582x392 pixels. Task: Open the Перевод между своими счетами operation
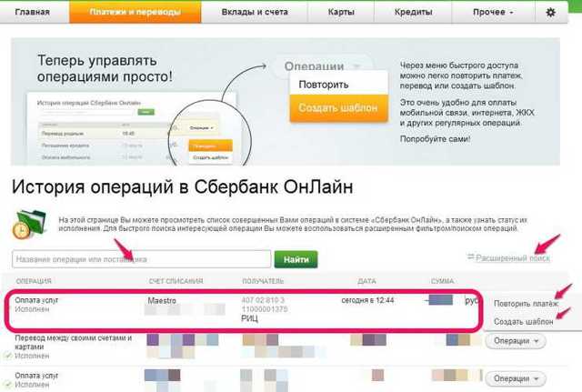[73, 342]
